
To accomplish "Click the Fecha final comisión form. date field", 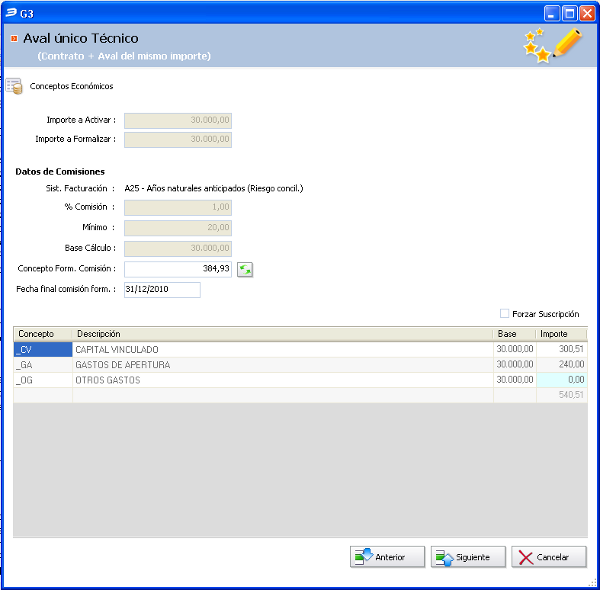I will click(162, 290).
